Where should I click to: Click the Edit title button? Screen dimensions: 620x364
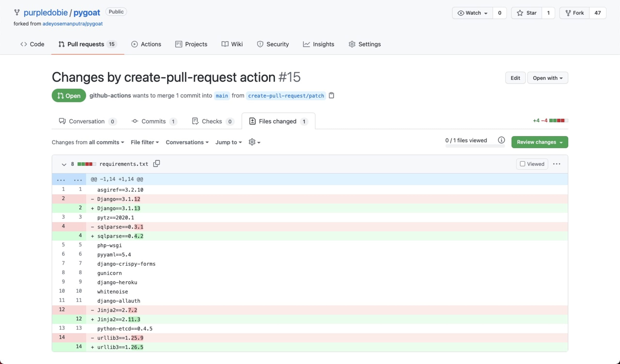click(x=515, y=78)
